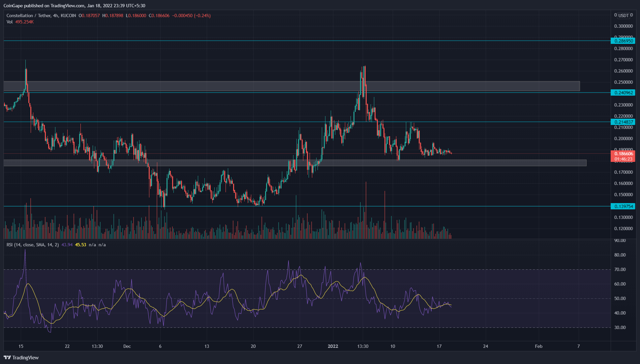640x364 pixels.
Task: Click the TradingView logo at the bottom left
Action: pos(21,357)
